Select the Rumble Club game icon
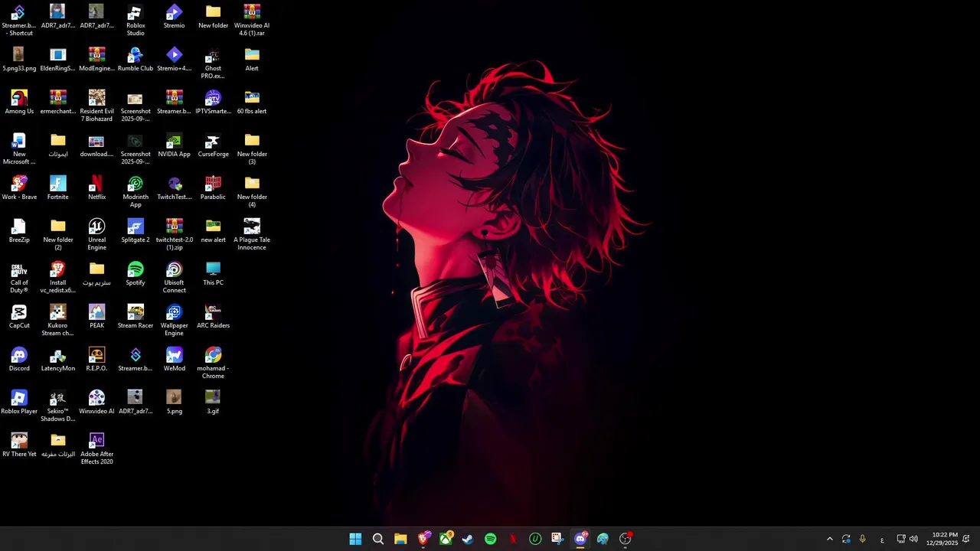The height and width of the screenshot is (551, 980). point(136,60)
